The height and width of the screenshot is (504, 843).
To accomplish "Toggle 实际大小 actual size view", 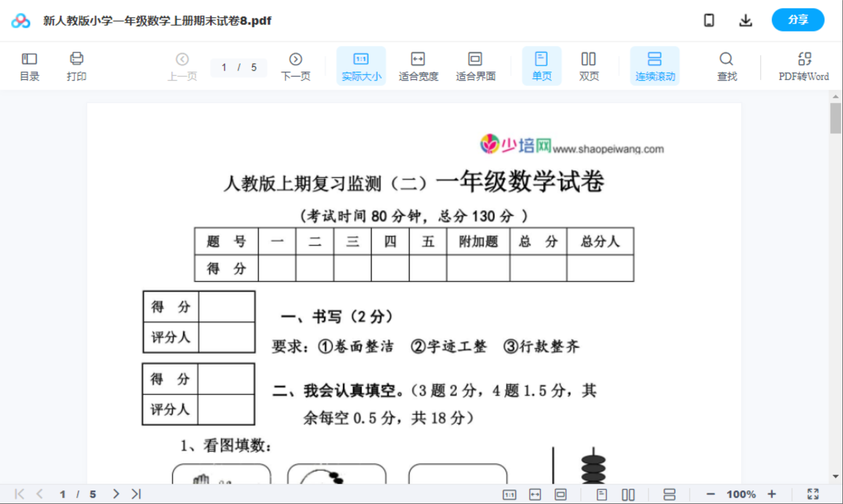I will tap(361, 65).
